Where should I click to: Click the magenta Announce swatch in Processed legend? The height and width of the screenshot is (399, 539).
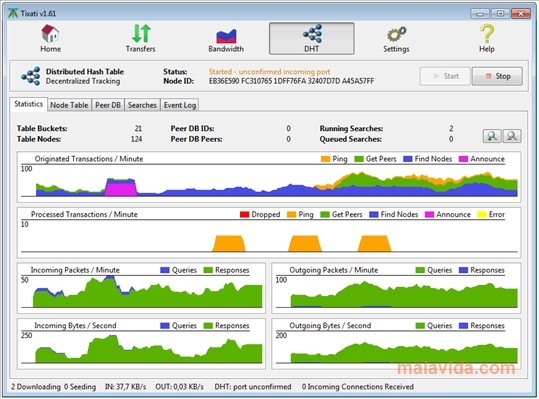[429, 215]
